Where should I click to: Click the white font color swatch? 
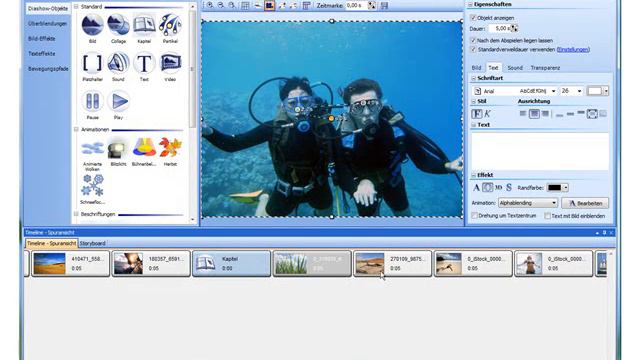point(595,91)
